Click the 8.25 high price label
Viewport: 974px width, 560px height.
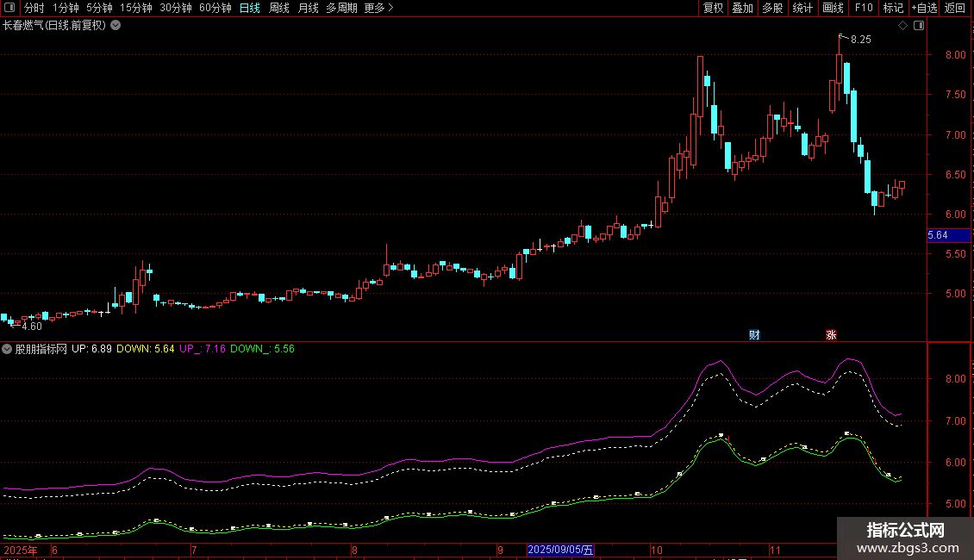861,40
